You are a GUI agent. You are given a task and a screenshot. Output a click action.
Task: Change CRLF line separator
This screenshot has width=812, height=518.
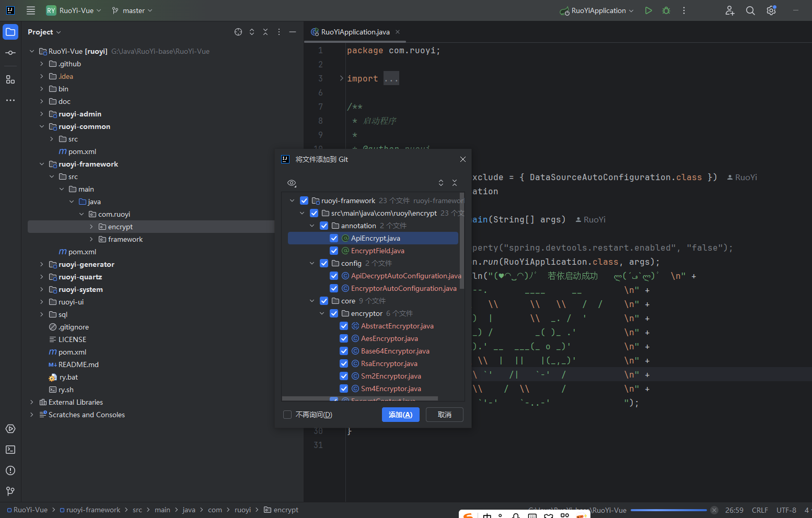pos(760,510)
